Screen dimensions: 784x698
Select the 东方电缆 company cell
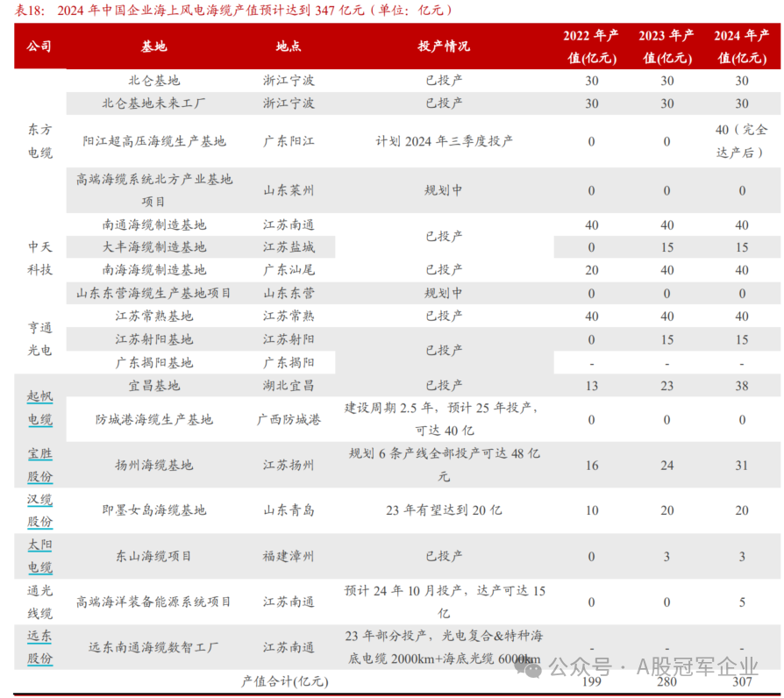click(39, 141)
